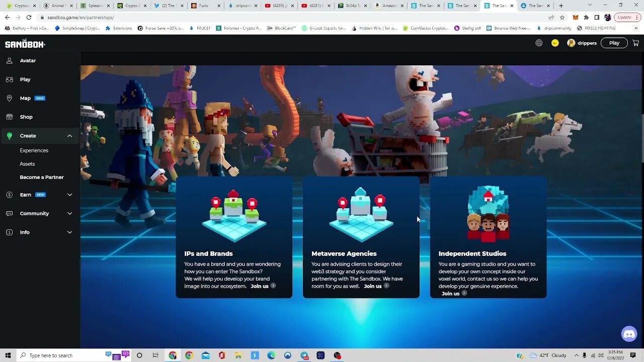644x362 pixels.
Task: Open Microsoft Edge from taskbar
Action: [271, 355]
